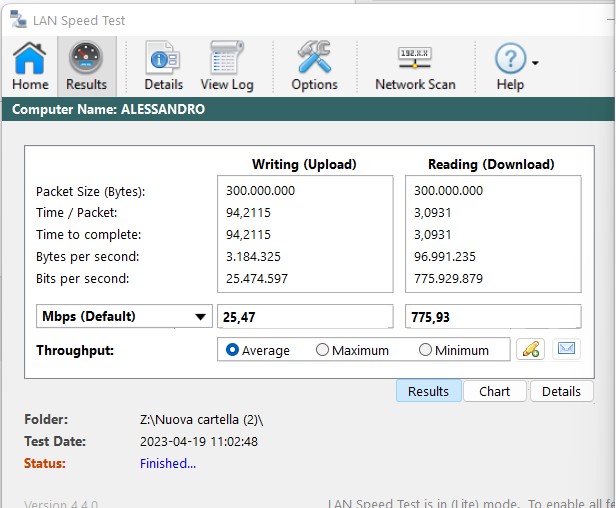Click the Help question mark icon
The width and height of the screenshot is (616, 508).
pyautogui.click(x=510, y=66)
